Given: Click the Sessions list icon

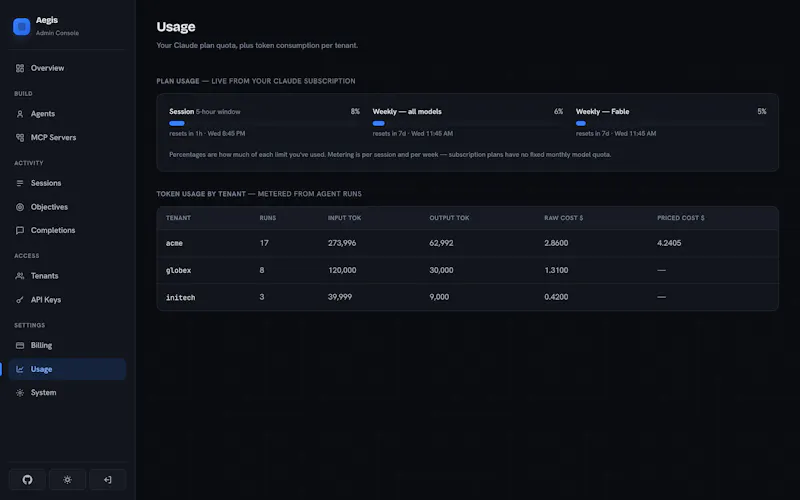Looking at the screenshot, I should 20,183.
